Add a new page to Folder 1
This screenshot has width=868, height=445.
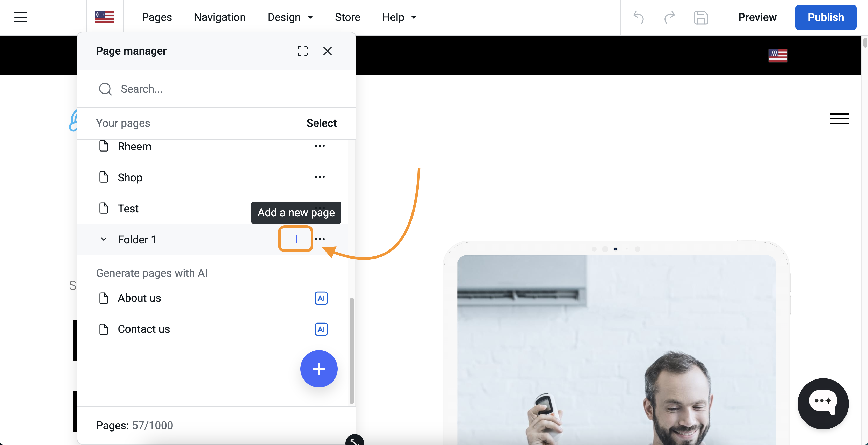click(x=296, y=239)
